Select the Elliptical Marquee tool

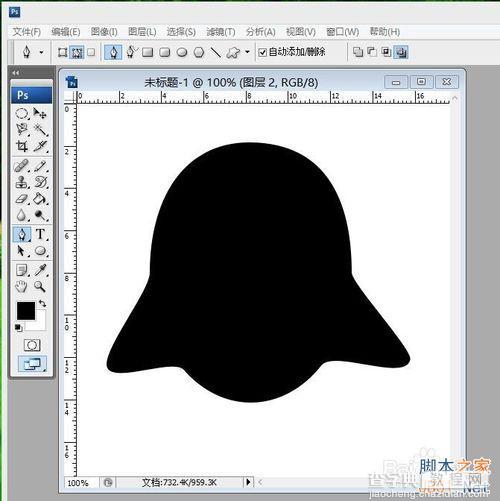[x=22, y=114]
